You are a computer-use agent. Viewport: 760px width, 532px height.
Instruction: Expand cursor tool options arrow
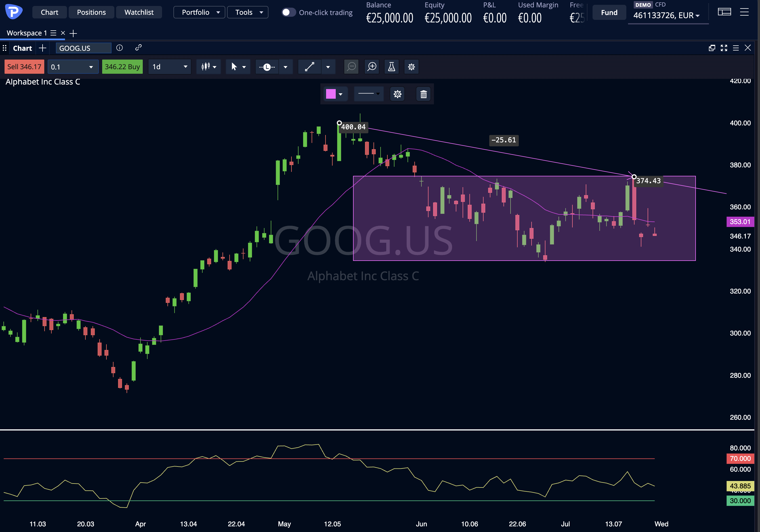(244, 67)
